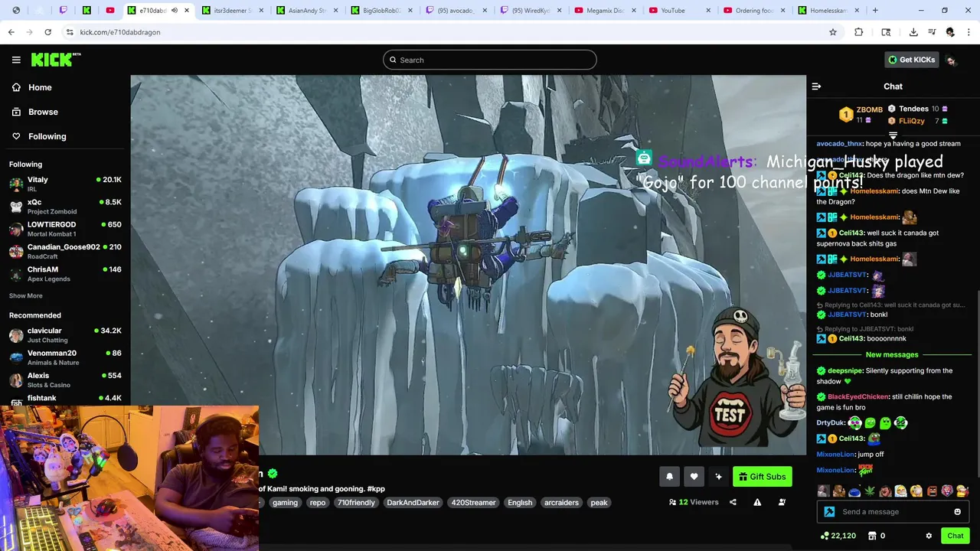980x551 pixels.
Task: Open the DarkAndDarker tag
Action: pos(413,503)
